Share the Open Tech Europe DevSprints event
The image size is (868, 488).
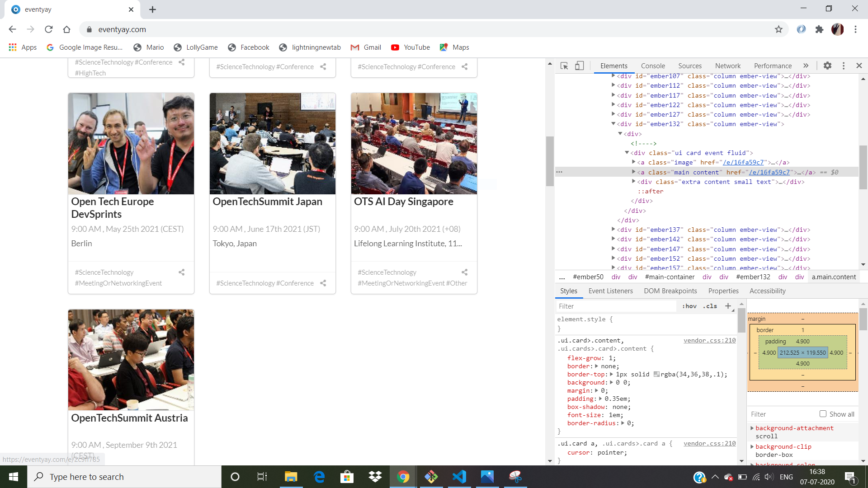(x=181, y=272)
